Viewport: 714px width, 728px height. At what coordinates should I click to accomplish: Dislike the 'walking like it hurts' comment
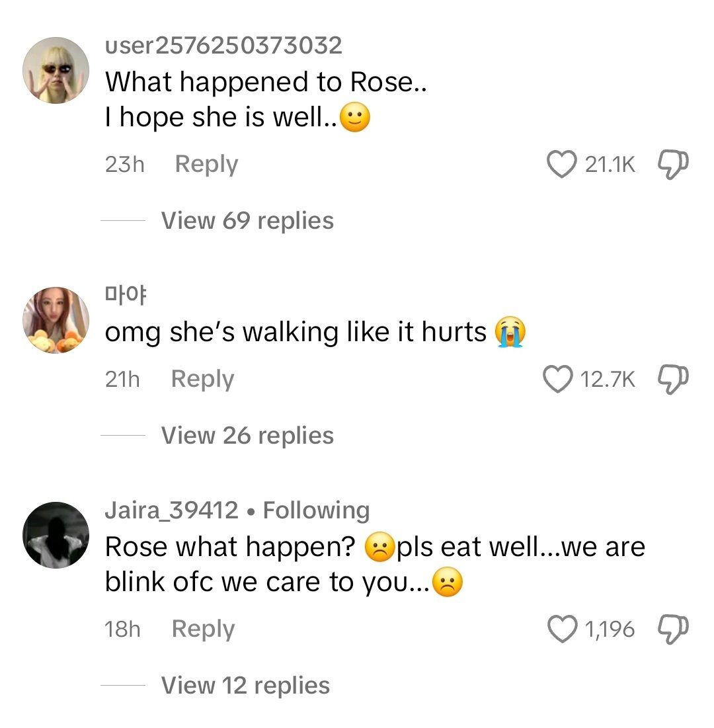(673, 379)
